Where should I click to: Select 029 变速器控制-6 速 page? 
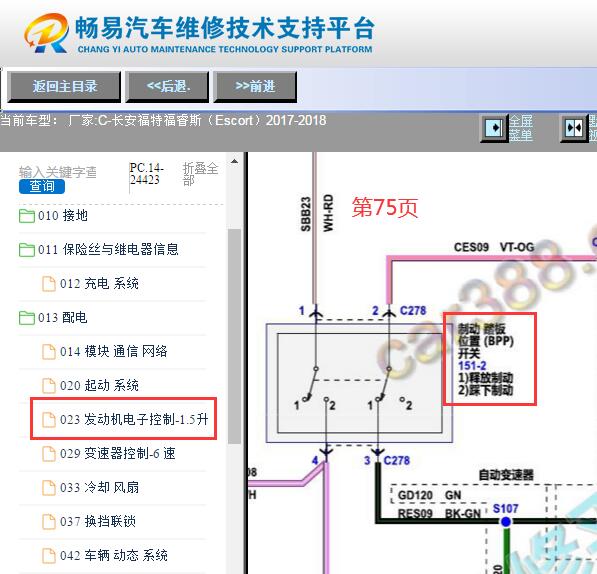pos(117,453)
